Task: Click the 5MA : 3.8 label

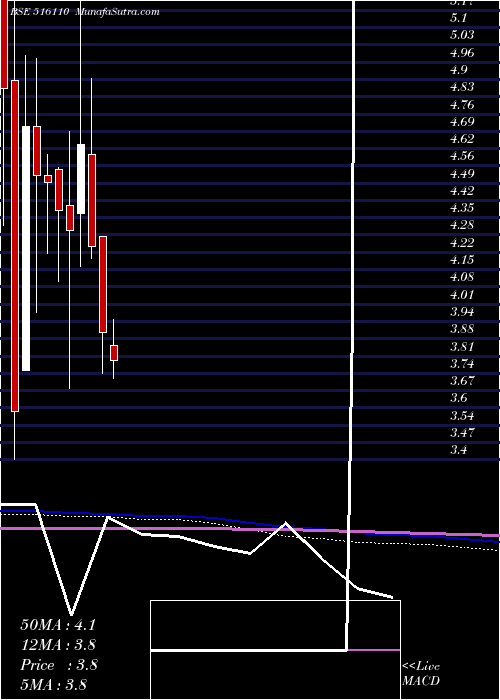Action: [54, 684]
